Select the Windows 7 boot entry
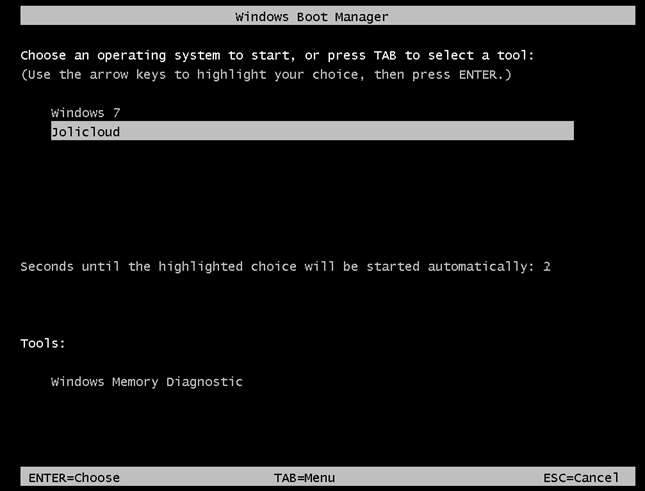The image size is (645, 491). 86,113
